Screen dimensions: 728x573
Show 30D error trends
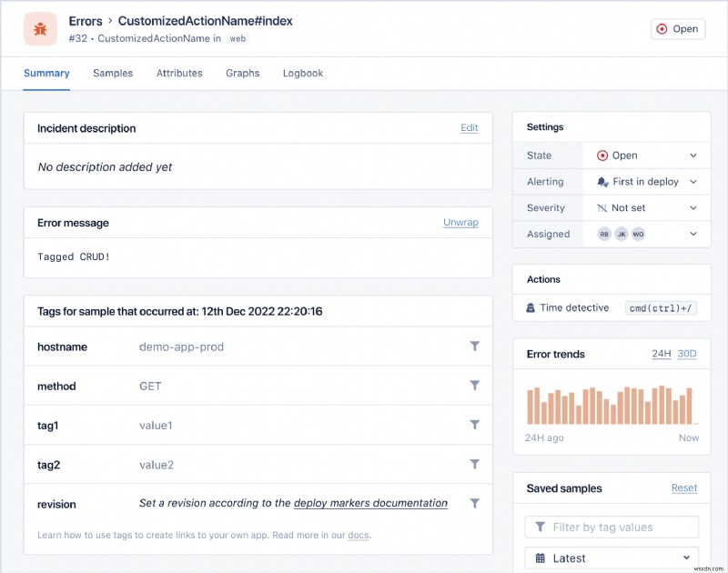pyautogui.click(x=687, y=354)
